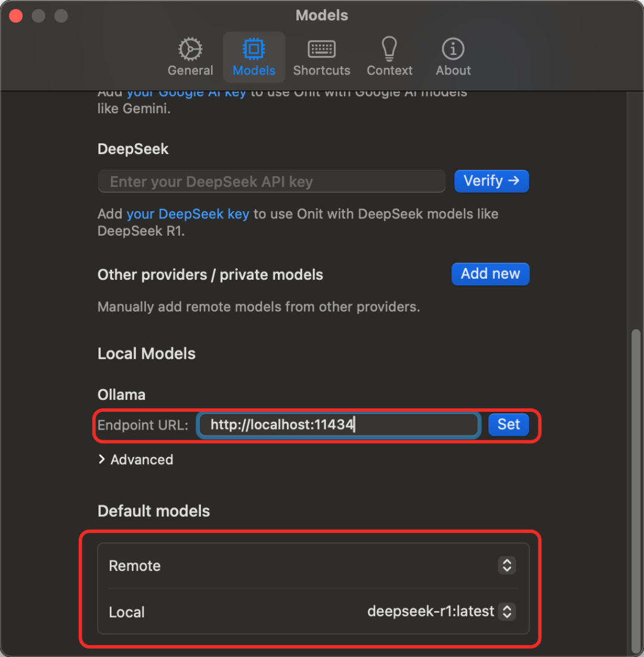
Task: Open the 'your Google AI key' link
Action: [x=186, y=93]
